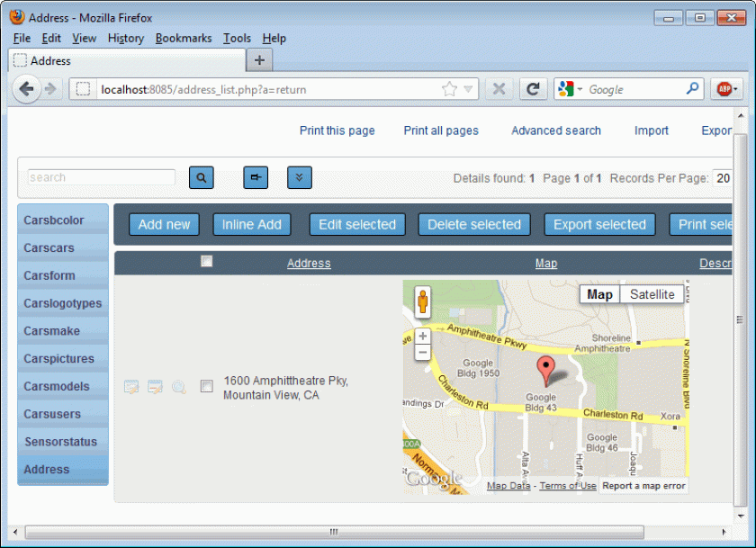Click the site identity icon in the address bar

pos(83,89)
